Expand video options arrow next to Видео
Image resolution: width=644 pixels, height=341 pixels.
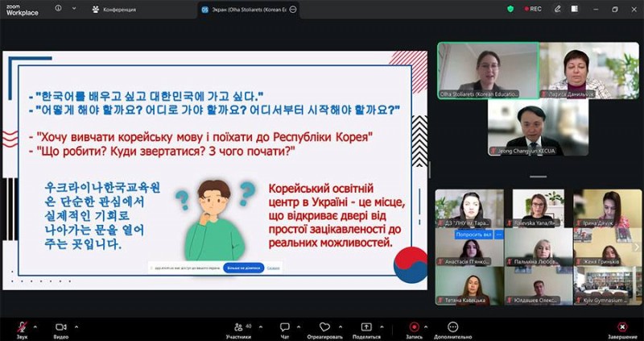pyautogui.click(x=76, y=327)
